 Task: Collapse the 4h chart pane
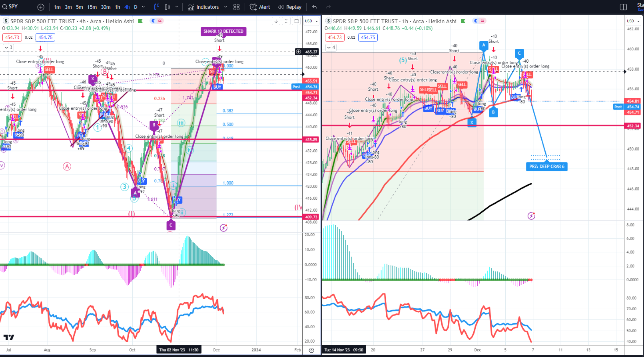pos(286,21)
